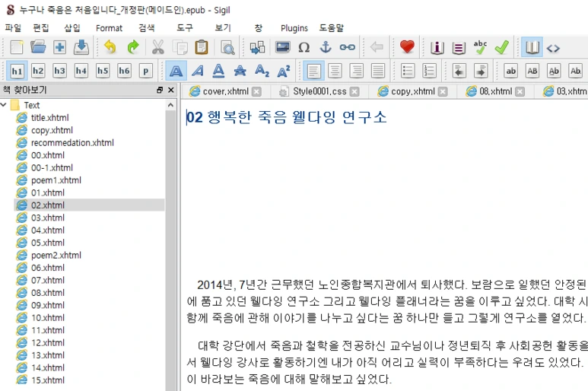This screenshot has height=391, width=588.
Task: Switch to the Style0001.css tab
Action: click(x=319, y=91)
